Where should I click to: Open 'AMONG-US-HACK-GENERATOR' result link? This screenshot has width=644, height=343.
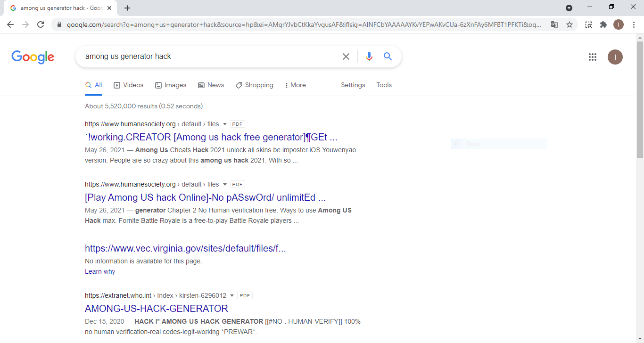coord(157,309)
